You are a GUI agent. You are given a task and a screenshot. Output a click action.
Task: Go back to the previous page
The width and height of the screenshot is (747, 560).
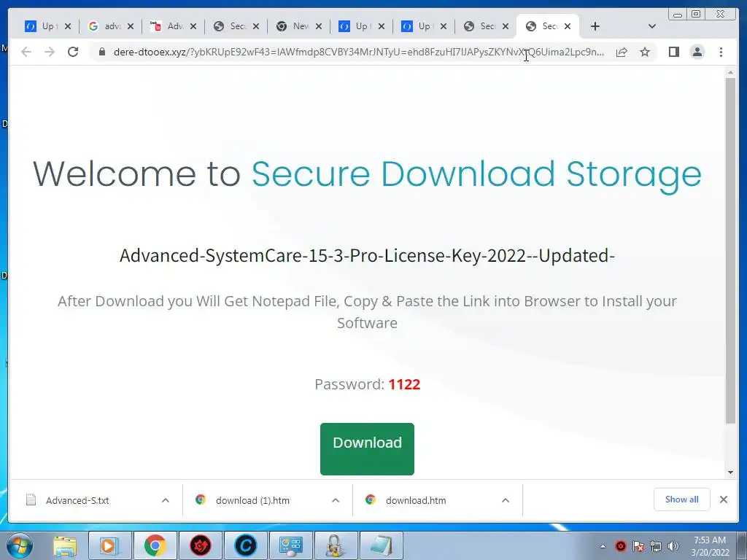[x=26, y=52]
